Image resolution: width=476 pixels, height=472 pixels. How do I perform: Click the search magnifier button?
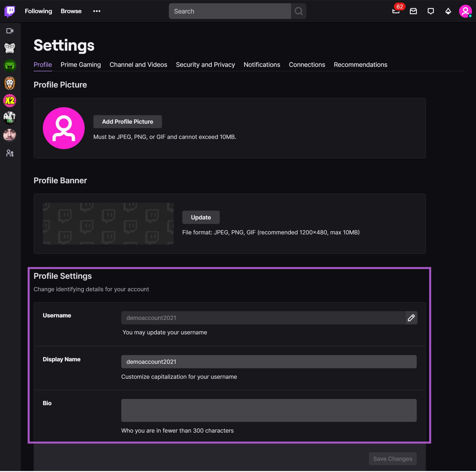[299, 11]
